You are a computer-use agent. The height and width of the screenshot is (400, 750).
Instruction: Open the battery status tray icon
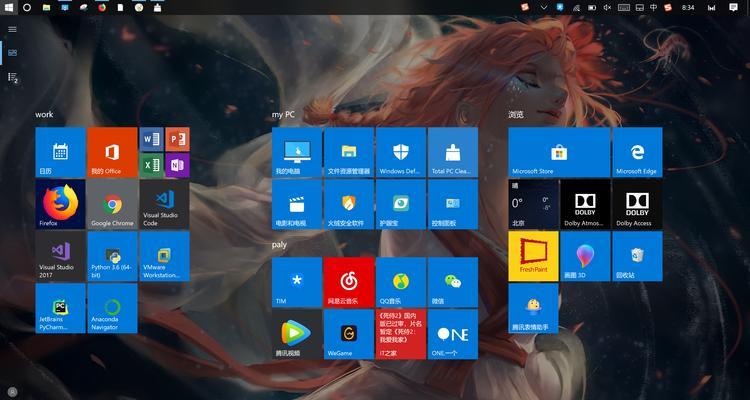click(592, 8)
